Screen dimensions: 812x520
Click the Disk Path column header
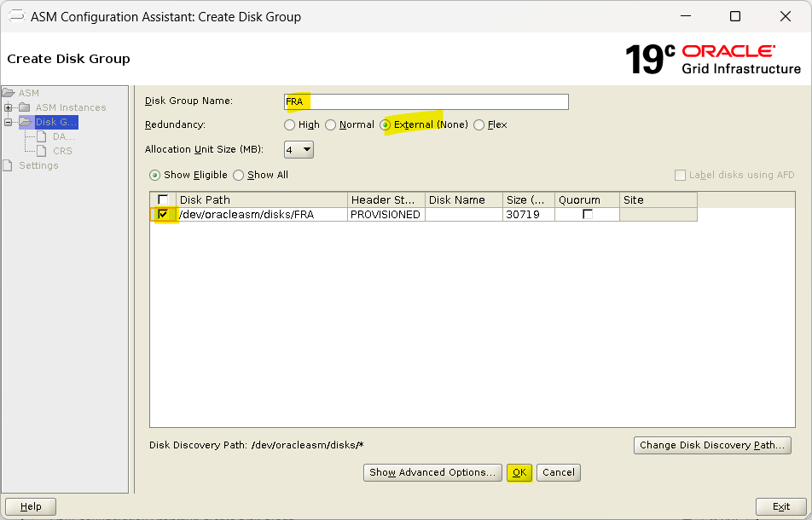point(262,199)
